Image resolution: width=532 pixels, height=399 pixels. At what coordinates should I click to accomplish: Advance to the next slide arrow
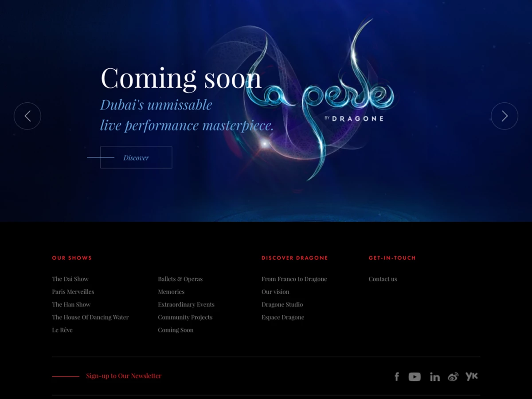(x=505, y=116)
